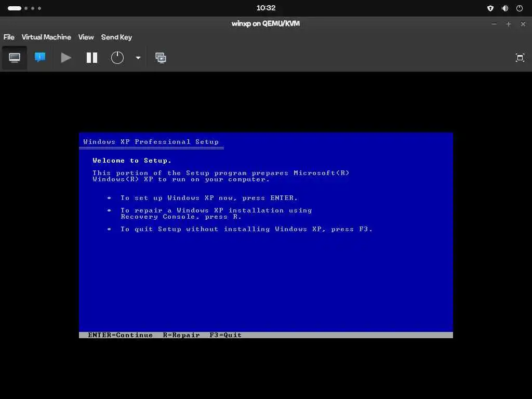The height and width of the screenshot is (399, 532).
Task: Maximize the winxp QEMU/KVM window
Action: pyautogui.click(x=508, y=24)
